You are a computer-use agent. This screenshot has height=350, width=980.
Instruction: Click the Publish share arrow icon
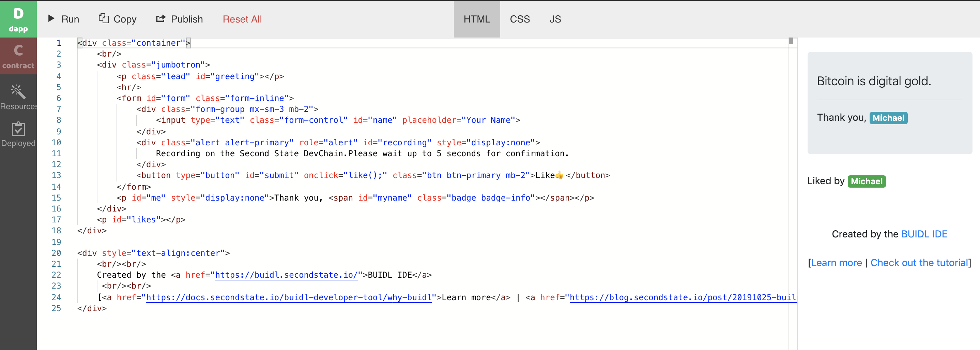point(160,19)
